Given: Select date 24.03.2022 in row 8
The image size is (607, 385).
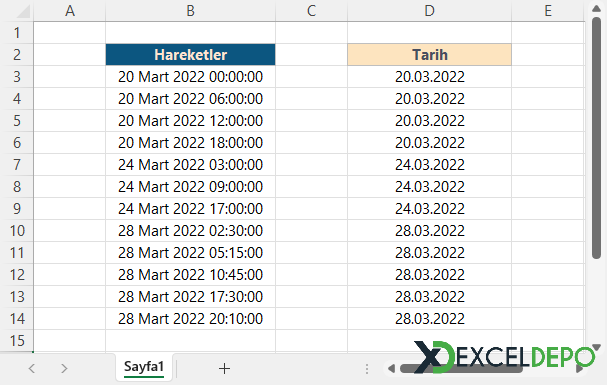Looking at the screenshot, I should 429,187.
